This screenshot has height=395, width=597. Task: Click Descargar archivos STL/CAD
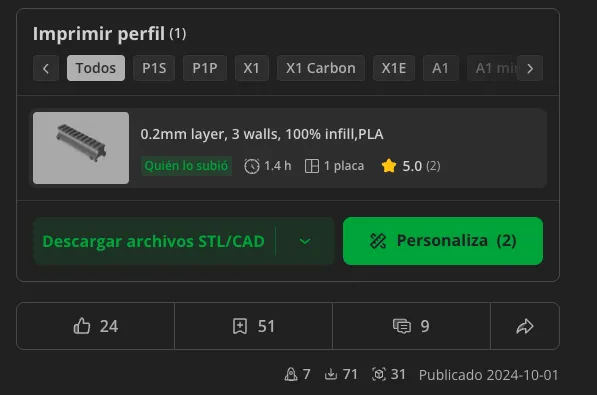pyautogui.click(x=153, y=241)
